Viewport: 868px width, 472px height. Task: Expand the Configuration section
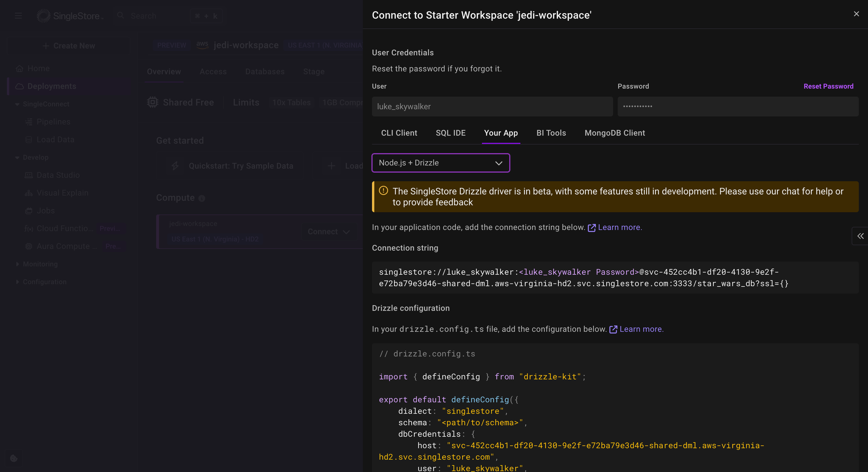(44, 282)
